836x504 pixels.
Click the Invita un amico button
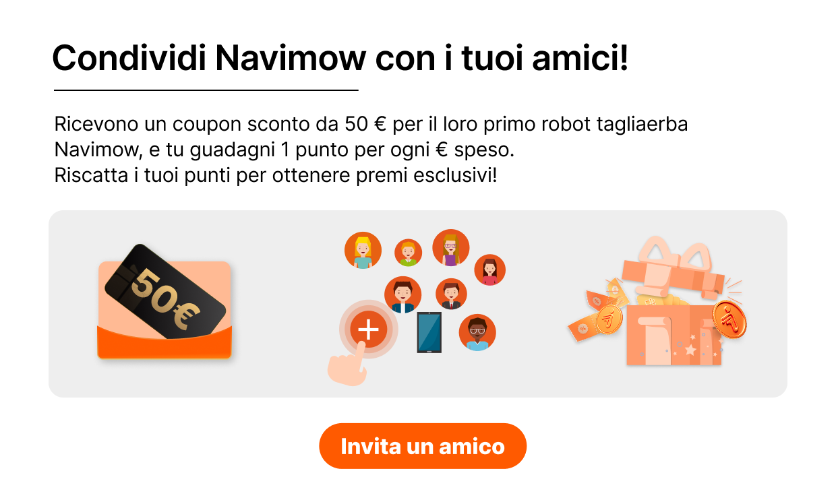[x=423, y=446]
